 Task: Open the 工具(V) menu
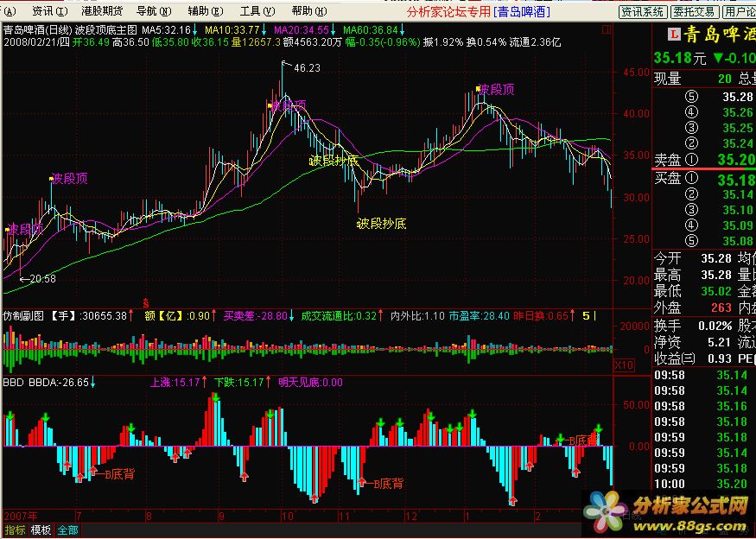tap(258, 10)
